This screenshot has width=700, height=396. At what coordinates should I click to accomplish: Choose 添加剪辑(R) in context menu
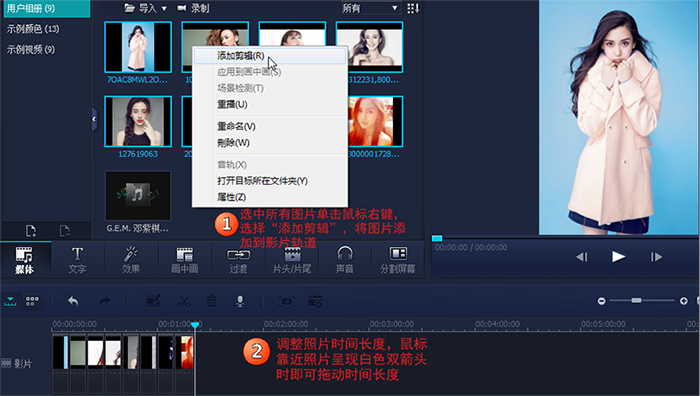pos(270,56)
